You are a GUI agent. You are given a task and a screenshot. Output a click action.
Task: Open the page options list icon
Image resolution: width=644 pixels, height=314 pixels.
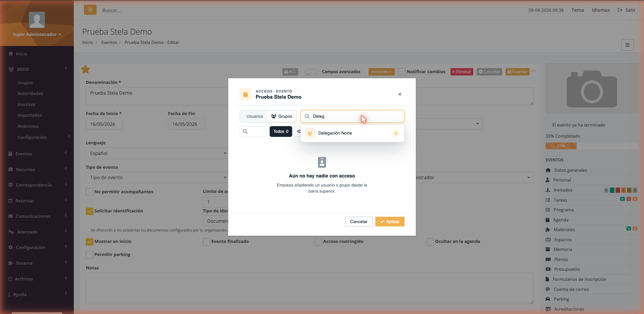[627, 45]
